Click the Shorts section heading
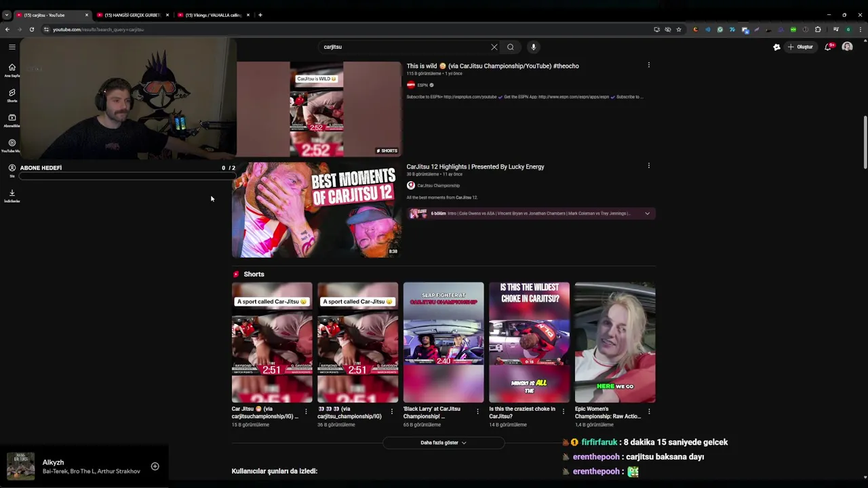Screen dimensions: 868x488 click(254, 274)
